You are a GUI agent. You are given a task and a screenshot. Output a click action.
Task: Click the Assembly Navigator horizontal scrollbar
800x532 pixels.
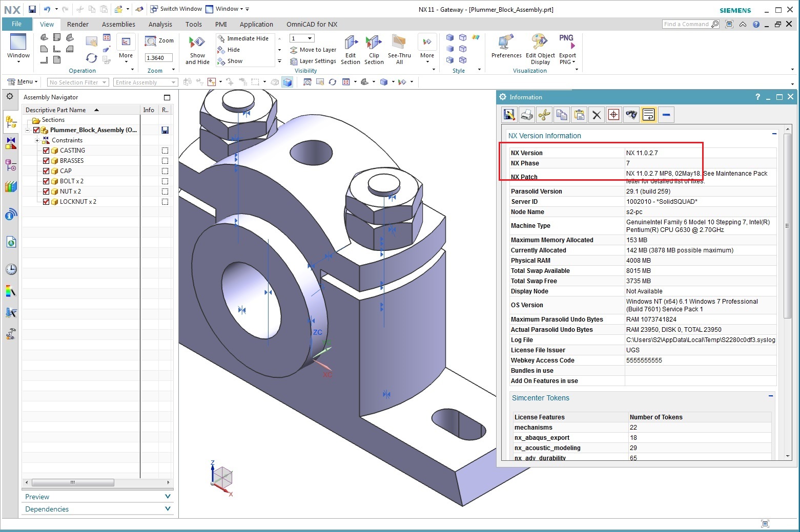[x=73, y=482]
